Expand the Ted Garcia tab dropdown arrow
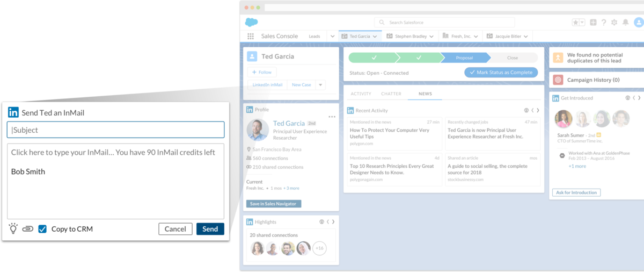 point(375,37)
